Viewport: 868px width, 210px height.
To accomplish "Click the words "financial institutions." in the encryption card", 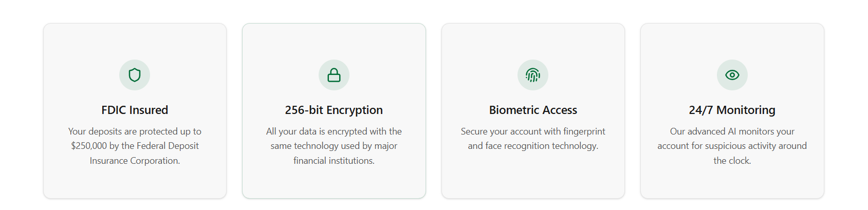I will click(334, 161).
